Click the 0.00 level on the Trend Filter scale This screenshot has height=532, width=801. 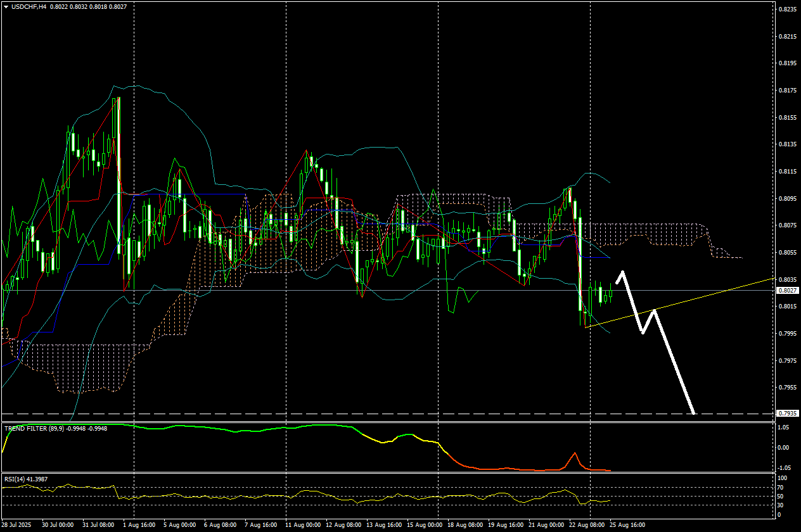coord(784,447)
